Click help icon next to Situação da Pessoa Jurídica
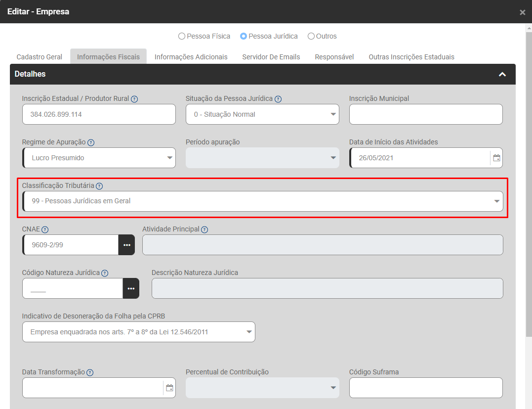The width and height of the screenshot is (532, 409). (x=278, y=99)
